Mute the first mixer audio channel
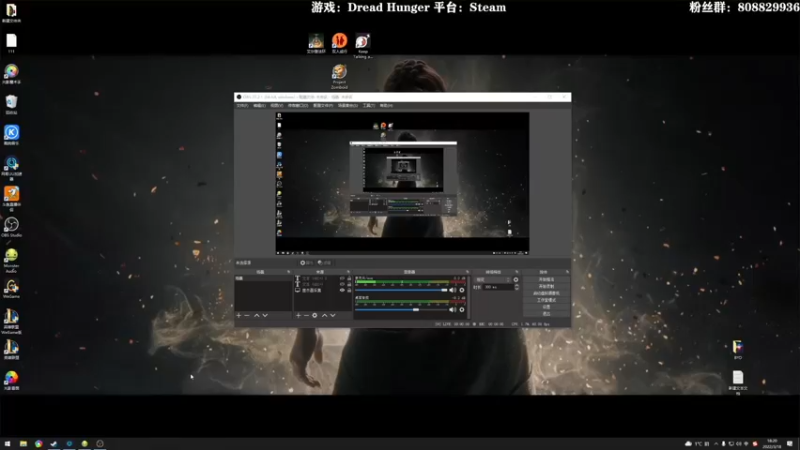The width and height of the screenshot is (800, 450). coord(453,290)
